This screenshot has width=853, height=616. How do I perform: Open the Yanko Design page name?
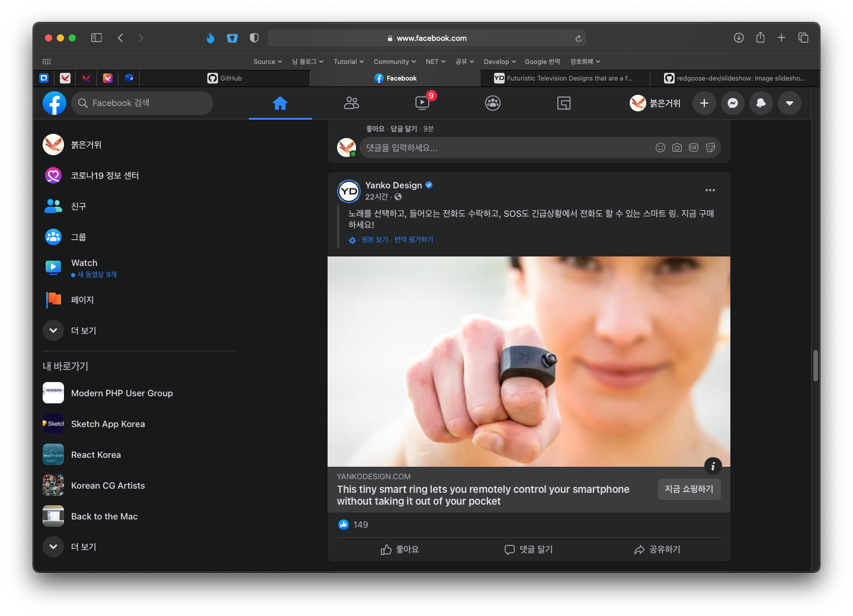[x=393, y=185]
